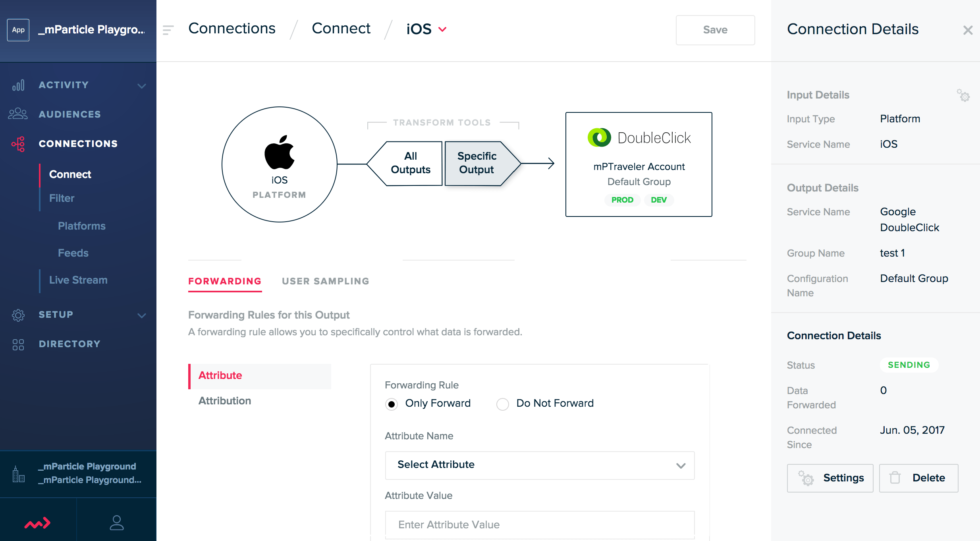Expand the iOS platform dropdown in breadcrumb

point(444,29)
